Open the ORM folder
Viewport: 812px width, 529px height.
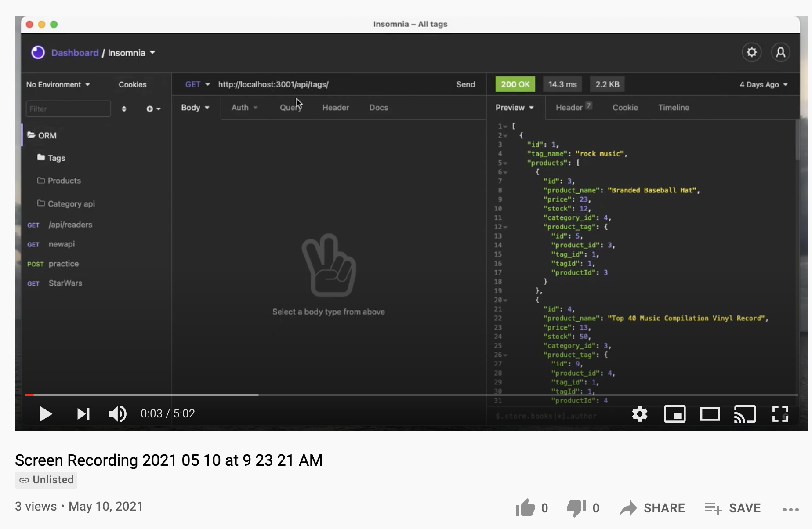point(42,135)
